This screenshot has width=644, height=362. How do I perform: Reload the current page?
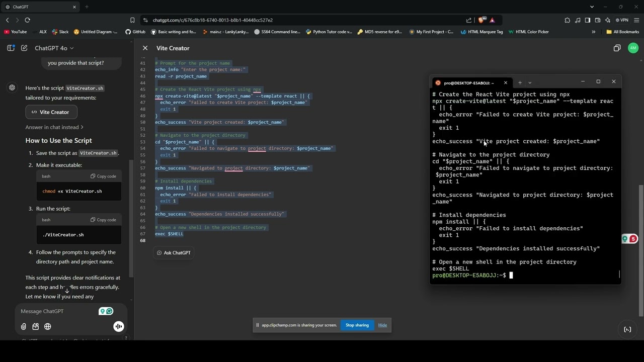tap(28, 20)
